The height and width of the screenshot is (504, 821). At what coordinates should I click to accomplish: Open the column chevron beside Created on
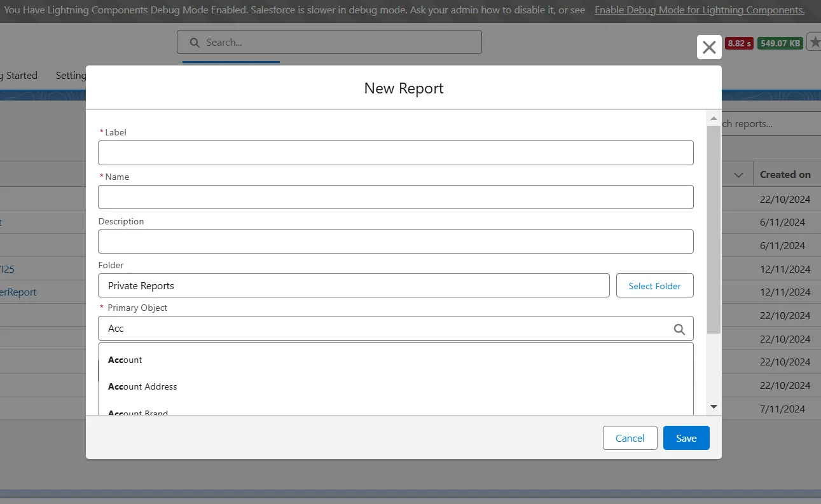(x=738, y=175)
